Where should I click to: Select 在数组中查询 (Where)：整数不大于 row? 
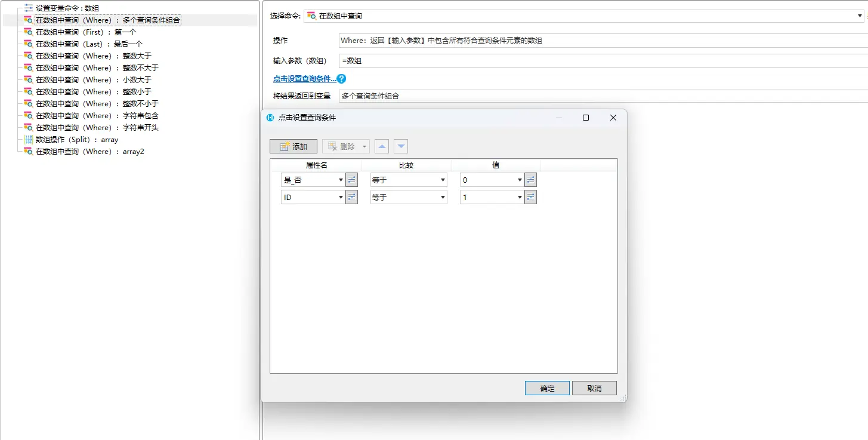[x=97, y=68]
